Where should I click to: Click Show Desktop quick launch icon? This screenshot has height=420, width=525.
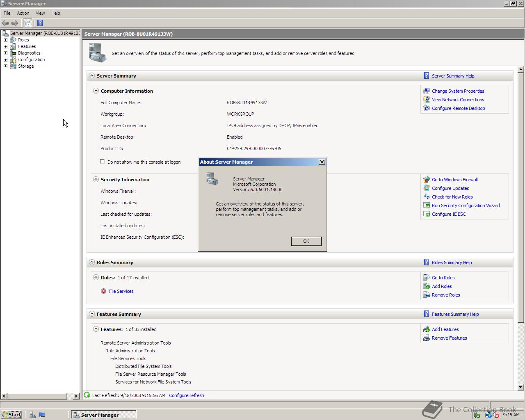(42, 415)
